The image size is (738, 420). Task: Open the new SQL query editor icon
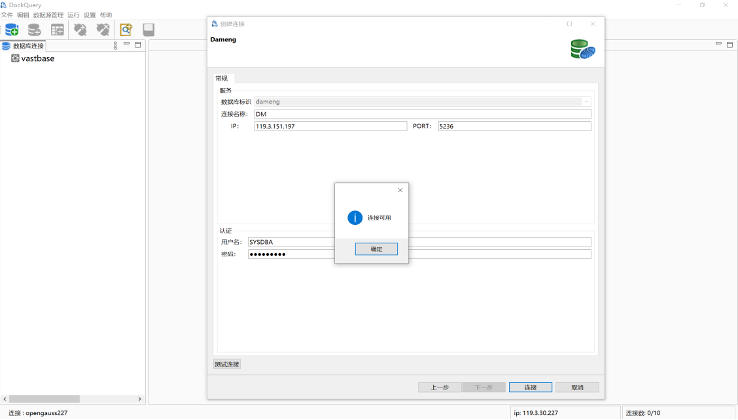pos(126,30)
